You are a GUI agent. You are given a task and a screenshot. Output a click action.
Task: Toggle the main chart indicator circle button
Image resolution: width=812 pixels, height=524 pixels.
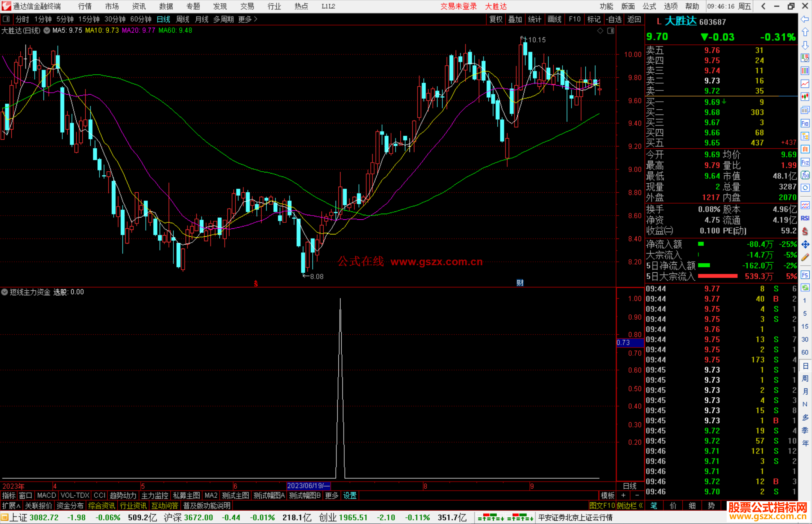coord(47,31)
